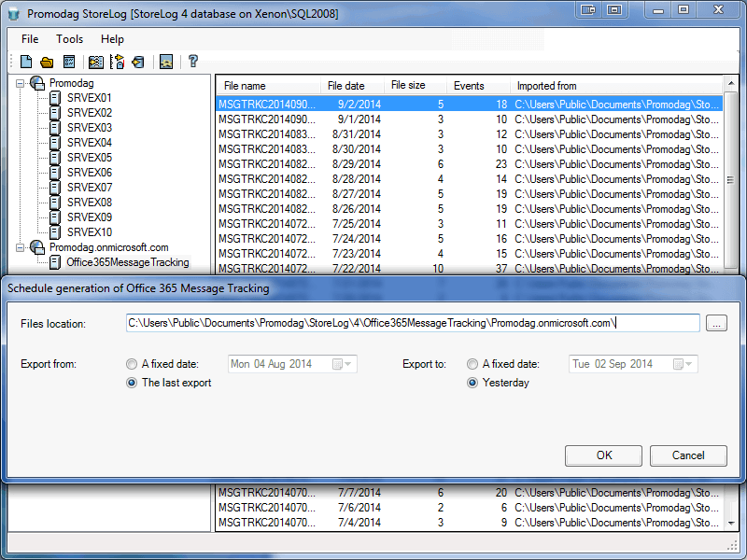Open the Tools menu
Image resolution: width=747 pixels, height=560 pixels.
tap(69, 39)
